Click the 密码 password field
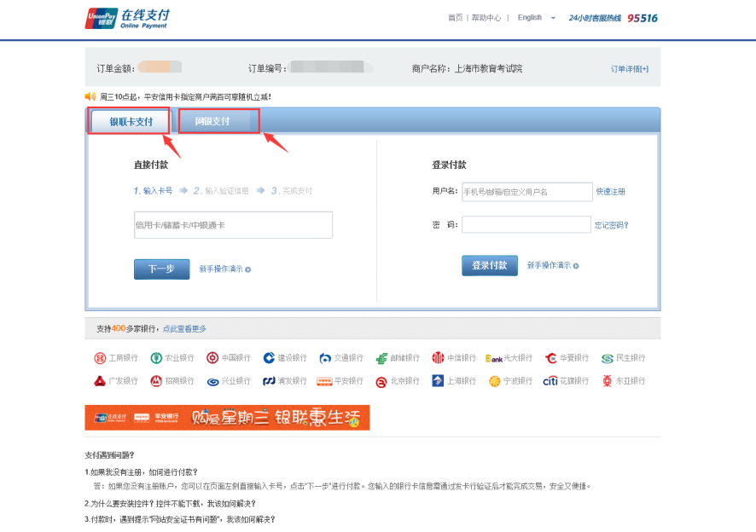The image size is (756, 532). click(526, 225)
